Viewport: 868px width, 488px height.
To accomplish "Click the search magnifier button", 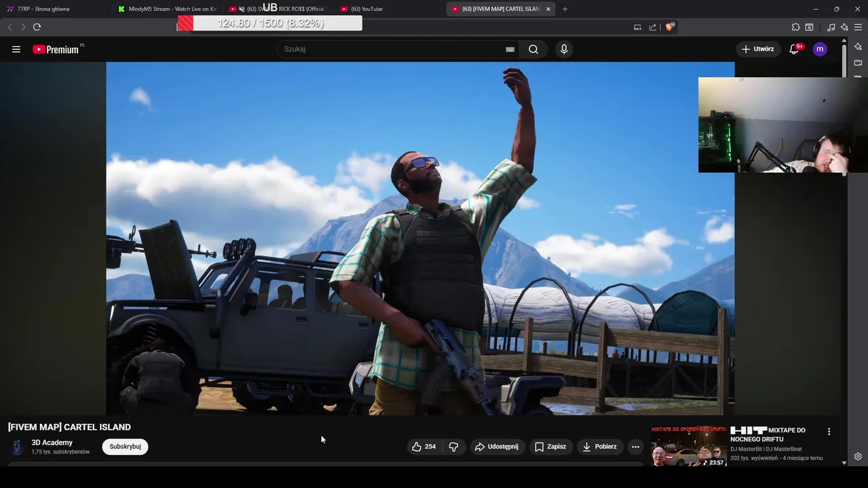I will pos(534,49).
